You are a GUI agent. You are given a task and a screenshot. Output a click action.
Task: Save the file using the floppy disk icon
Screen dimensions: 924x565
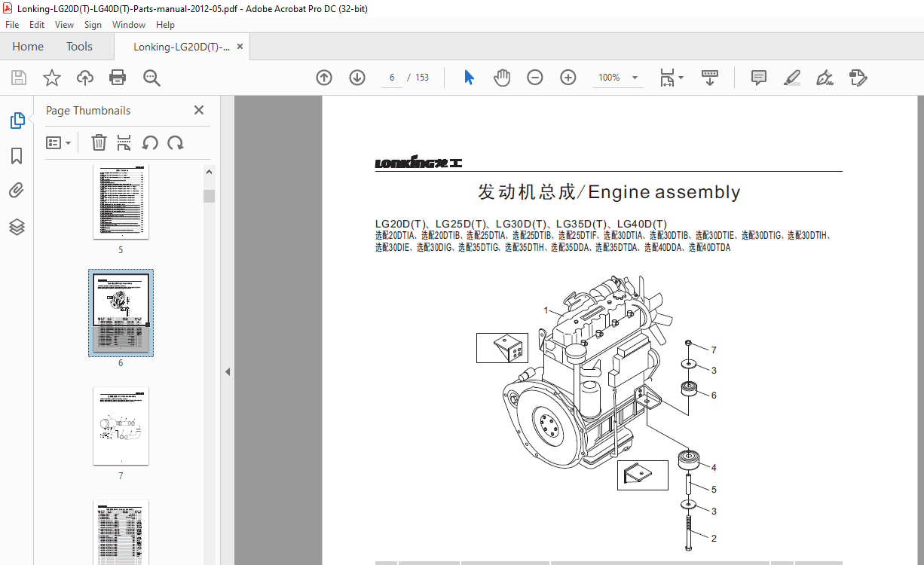tap(19, 78)
